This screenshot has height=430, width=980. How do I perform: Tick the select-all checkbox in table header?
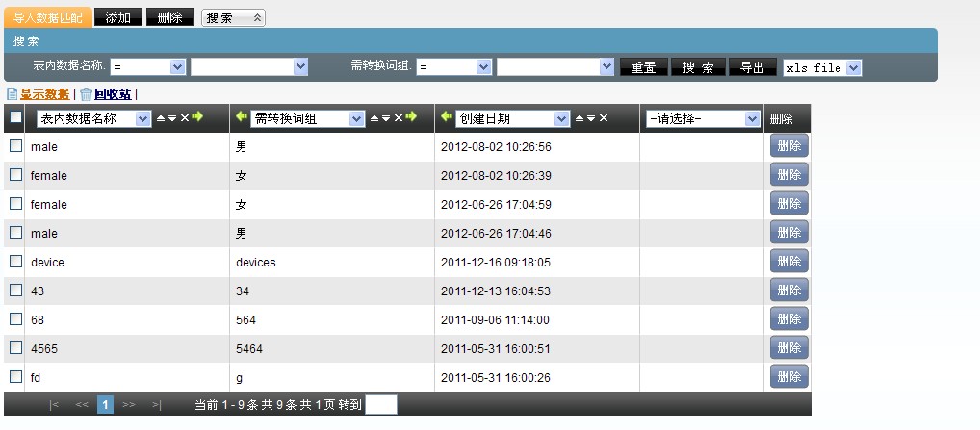tap(15, 117)
